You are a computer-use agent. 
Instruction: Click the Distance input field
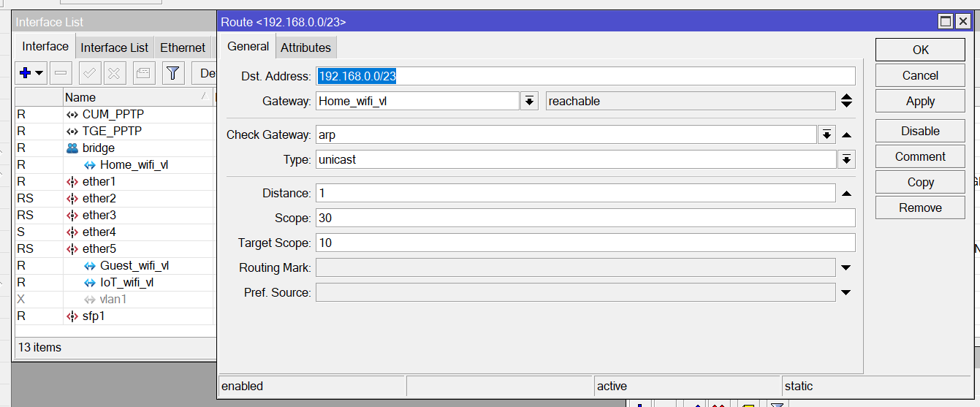[576, 193]
